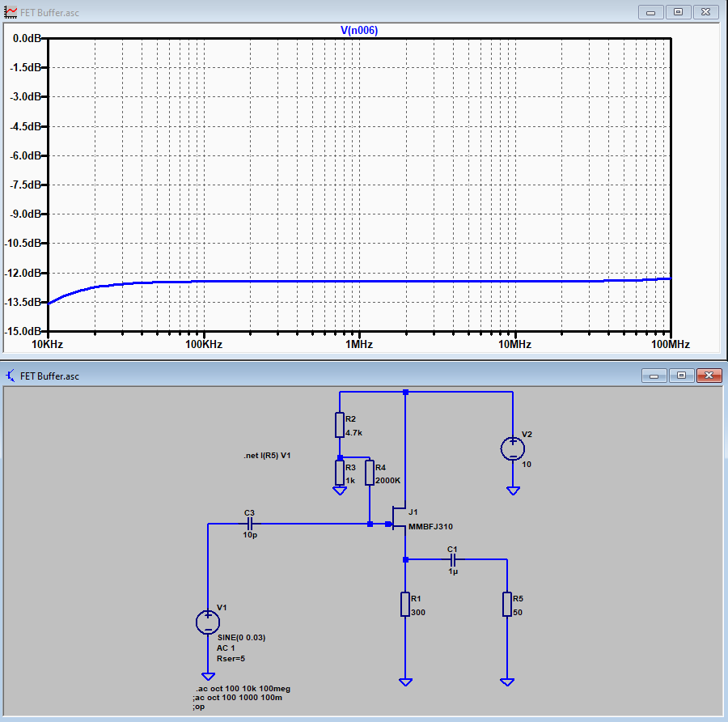This screenshot has width=728, height=722.
Task: Maximize the plot waveform window
Action: [678, 12]
